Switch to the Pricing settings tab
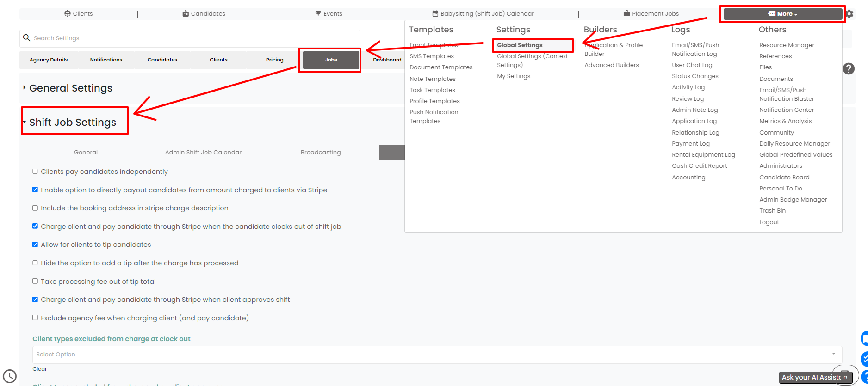 click(274, 60)
